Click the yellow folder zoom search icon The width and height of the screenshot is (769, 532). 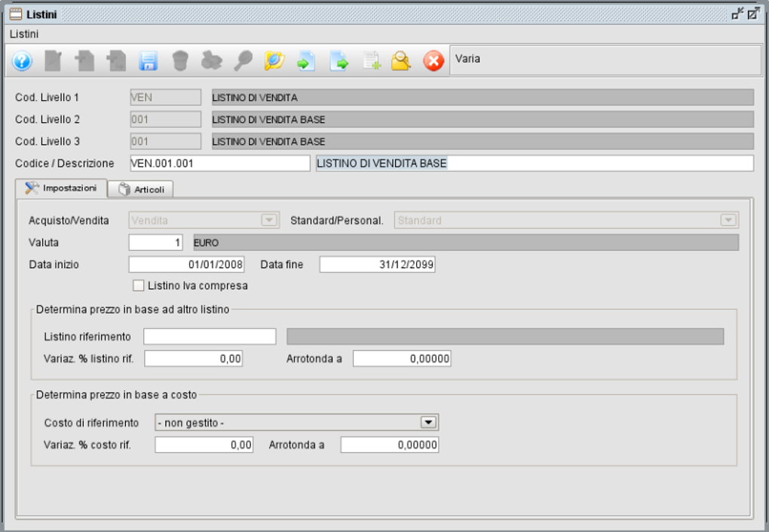tap(401, 61)
